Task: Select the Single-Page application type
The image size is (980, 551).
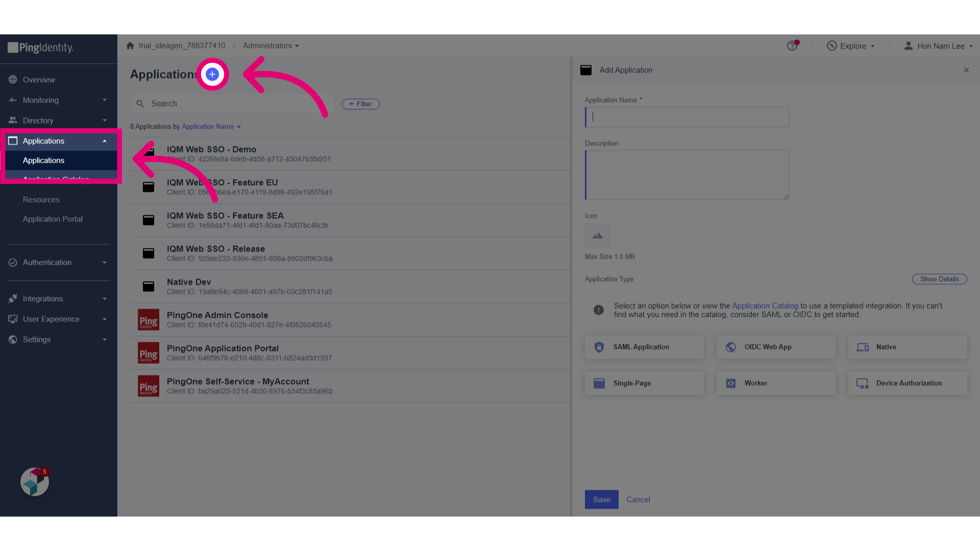Action: (644, 383)
